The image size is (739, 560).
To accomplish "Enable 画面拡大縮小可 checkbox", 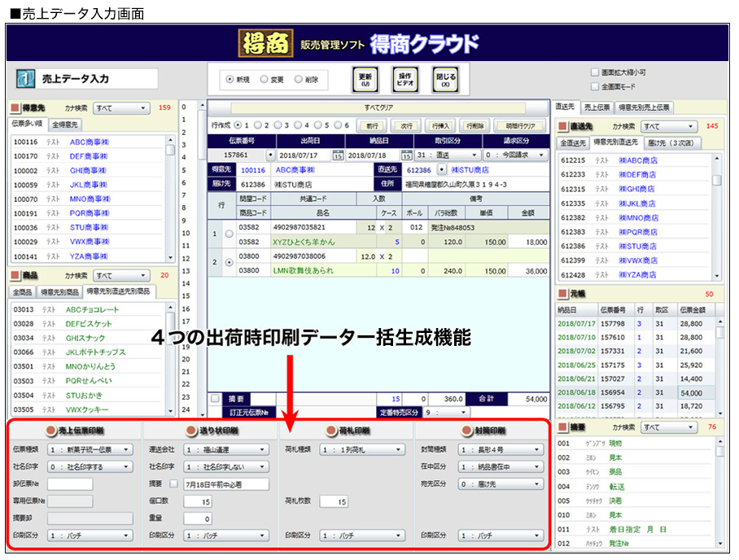I will (595, 72).
